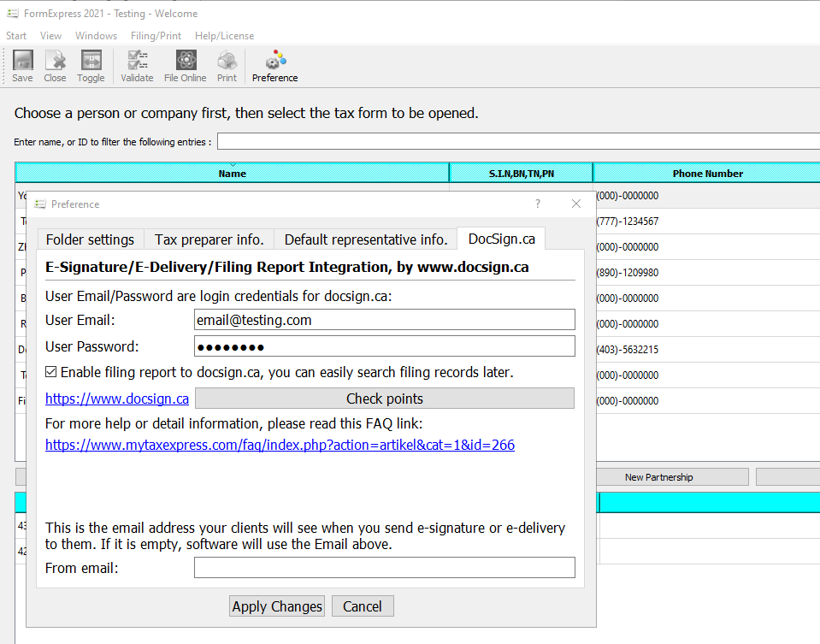Click the Preference dialog help question mark
The height and width of the screenshot is (644, 820).
point(538,204)
